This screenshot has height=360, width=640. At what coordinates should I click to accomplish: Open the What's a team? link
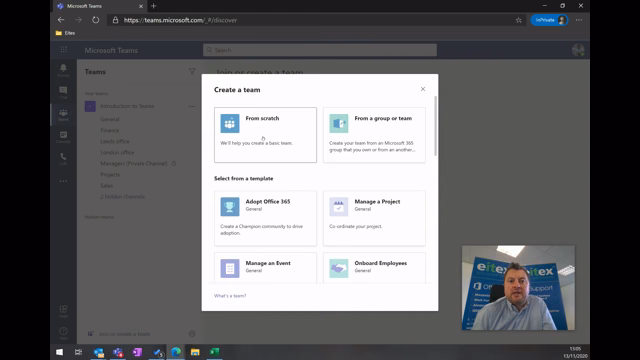[x=230, y=296]
